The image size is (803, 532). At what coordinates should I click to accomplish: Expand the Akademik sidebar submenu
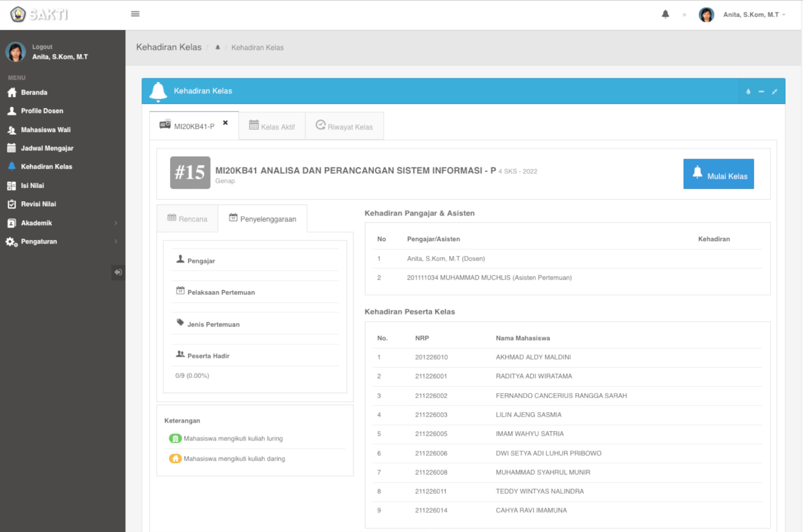tap(37, 223)
